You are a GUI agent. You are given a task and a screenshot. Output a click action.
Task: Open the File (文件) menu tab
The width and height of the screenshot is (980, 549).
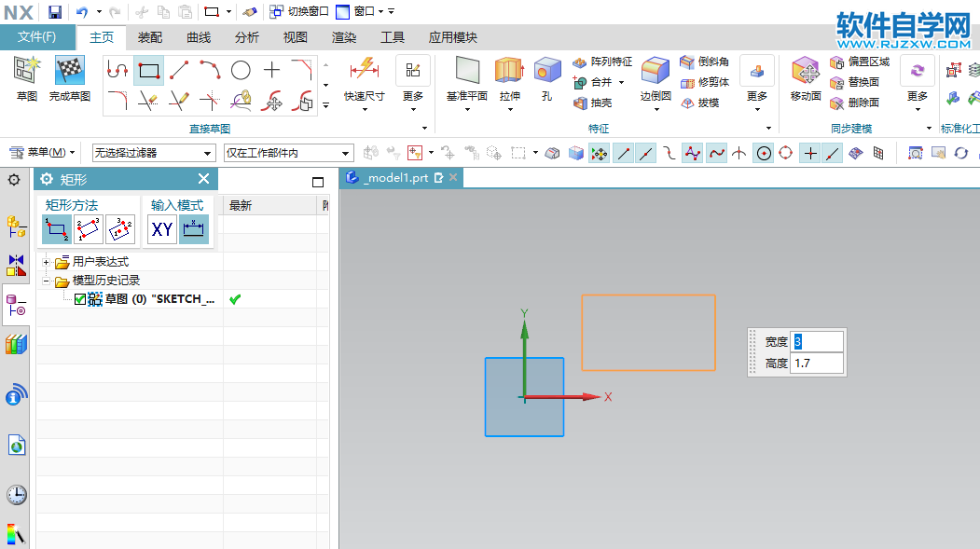37,37
